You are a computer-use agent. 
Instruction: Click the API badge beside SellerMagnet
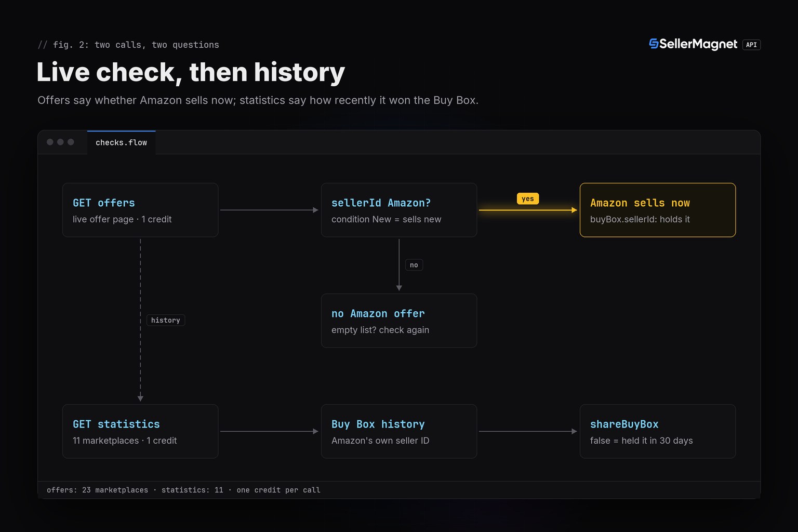[x=751, y=45]
